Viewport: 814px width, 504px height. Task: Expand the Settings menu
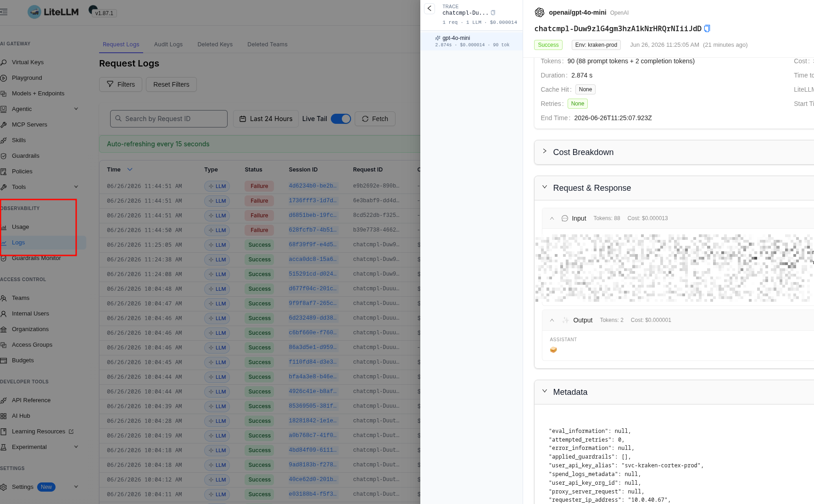[76, 487]
